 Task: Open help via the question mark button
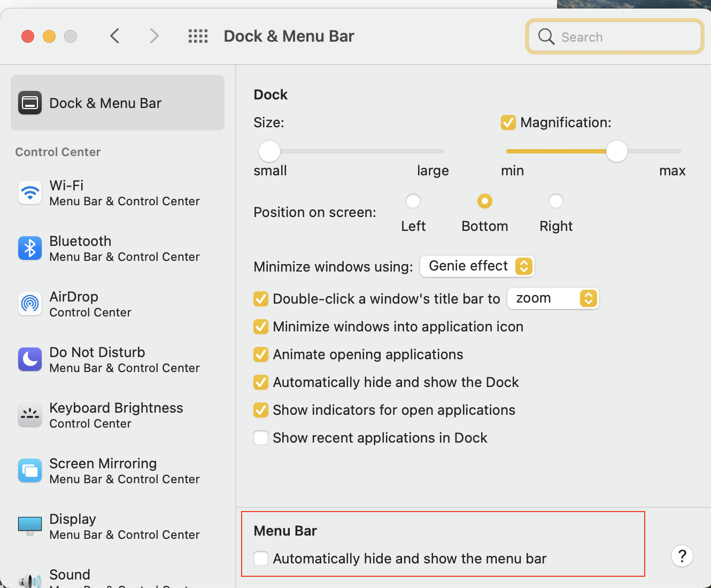682,556
